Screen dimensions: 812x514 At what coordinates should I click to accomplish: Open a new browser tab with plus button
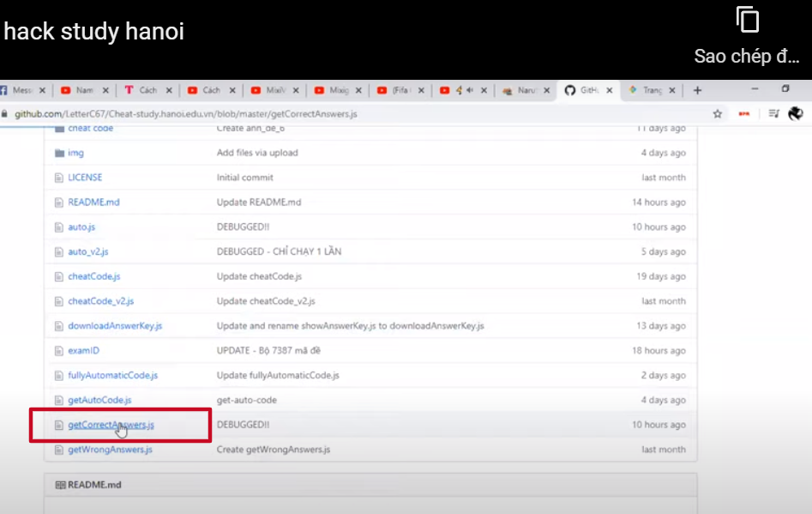697,90
